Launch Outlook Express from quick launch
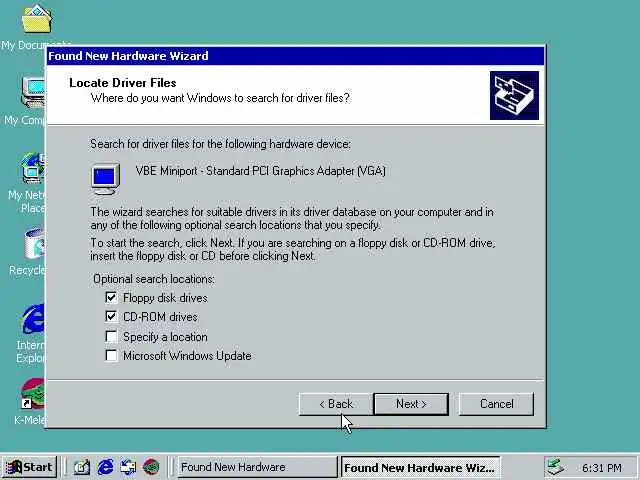The image size is (640, 480). [x=128, y=467]
